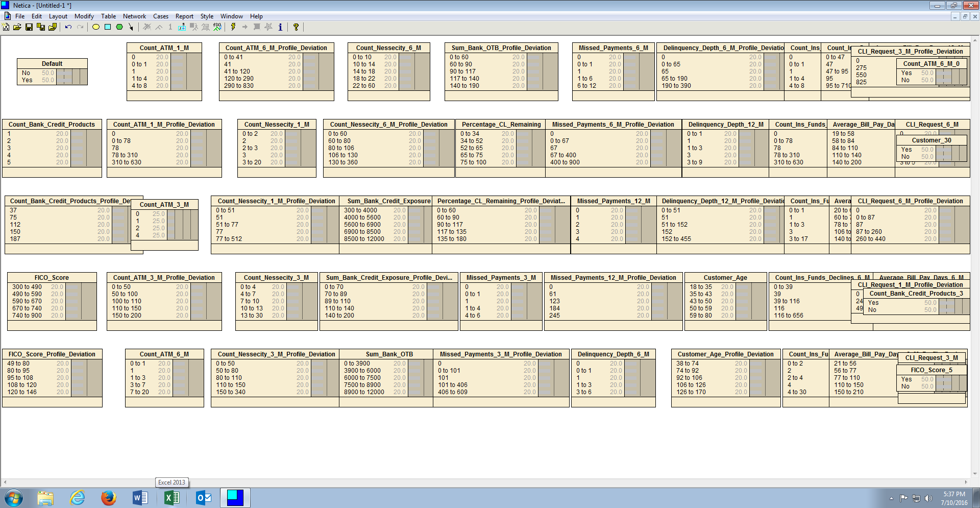The image size is (980, 508).
Task: Open the Cases menu
Action: pyautogui.click(x=161, y=16)
